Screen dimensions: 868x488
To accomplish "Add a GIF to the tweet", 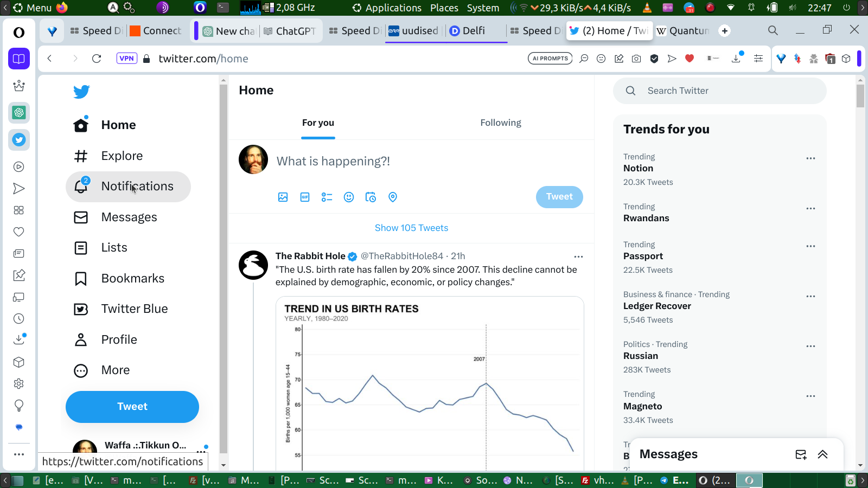I will point(305,197).
